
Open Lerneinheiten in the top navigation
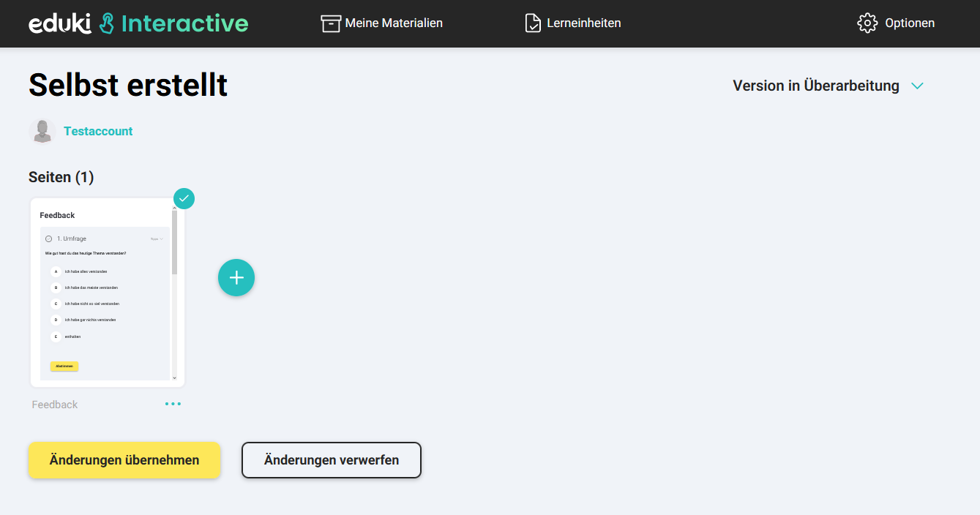[573, 23]
